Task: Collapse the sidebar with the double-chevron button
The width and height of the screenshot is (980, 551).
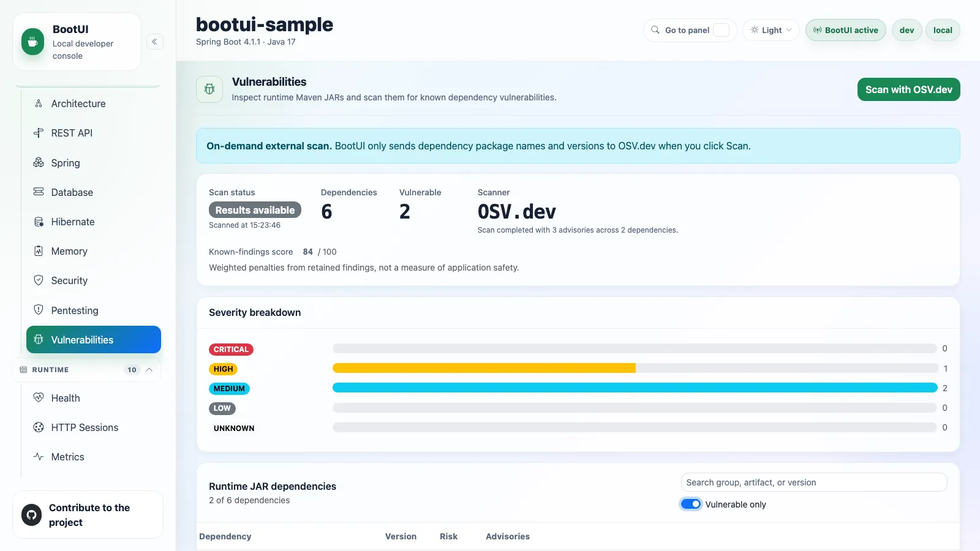Action: (154, 42)
